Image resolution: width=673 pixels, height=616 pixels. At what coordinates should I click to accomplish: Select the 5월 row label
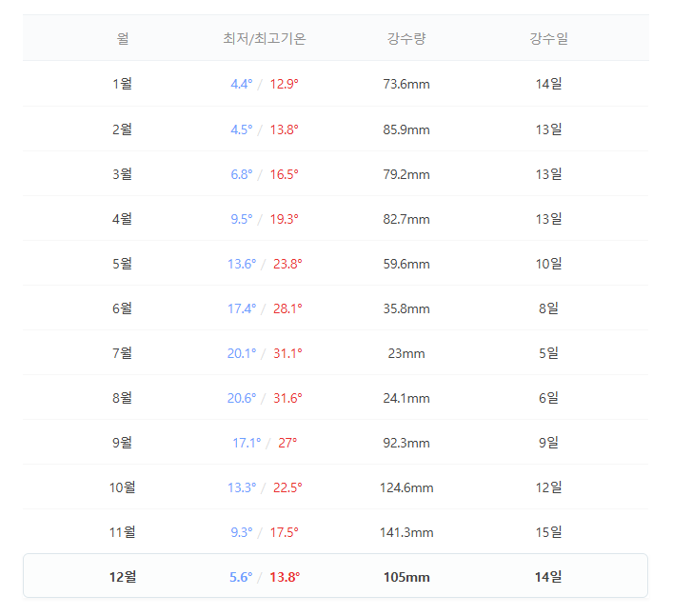click(123, 264)
